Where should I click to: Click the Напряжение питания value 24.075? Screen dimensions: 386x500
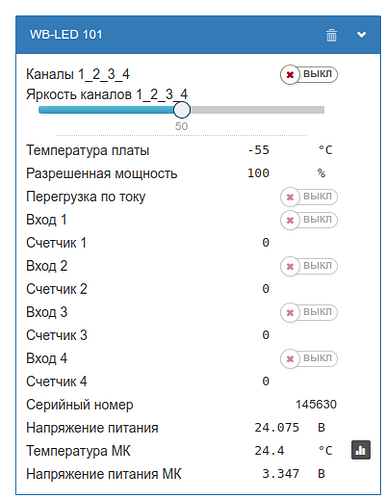tap(277, 427)
